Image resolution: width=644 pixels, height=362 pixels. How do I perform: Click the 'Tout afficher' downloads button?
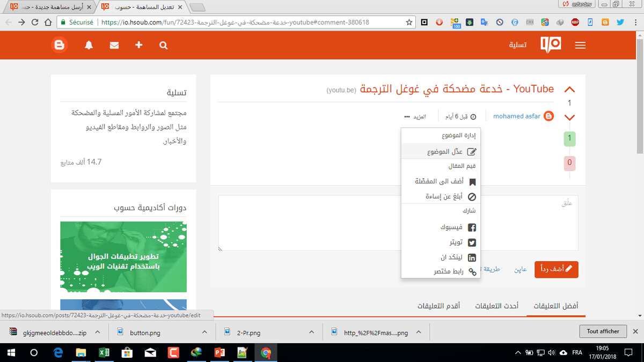(603, 331)
